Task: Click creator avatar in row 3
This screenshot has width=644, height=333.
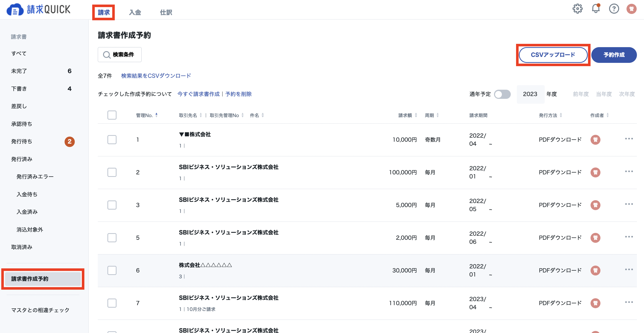Action: [595, 205]
